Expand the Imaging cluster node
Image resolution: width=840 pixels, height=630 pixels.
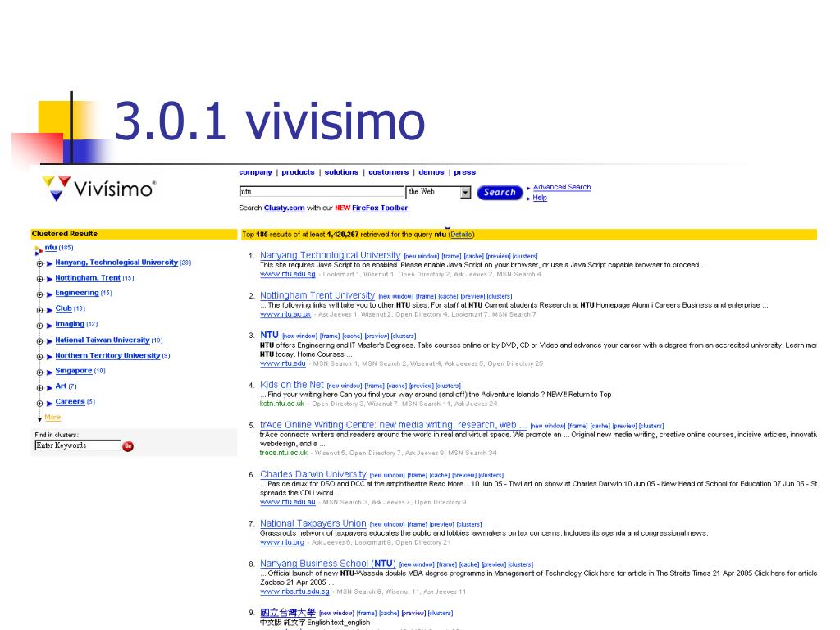coord(39,326)
